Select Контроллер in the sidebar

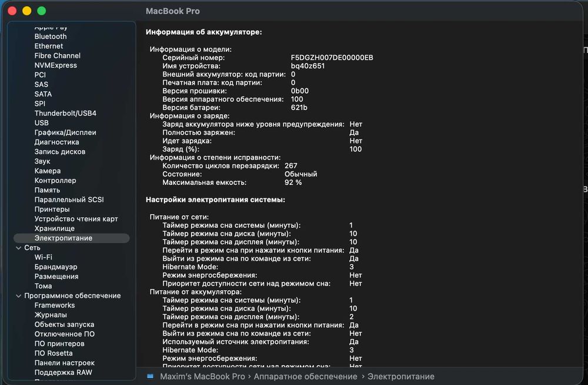pos(55,180)
